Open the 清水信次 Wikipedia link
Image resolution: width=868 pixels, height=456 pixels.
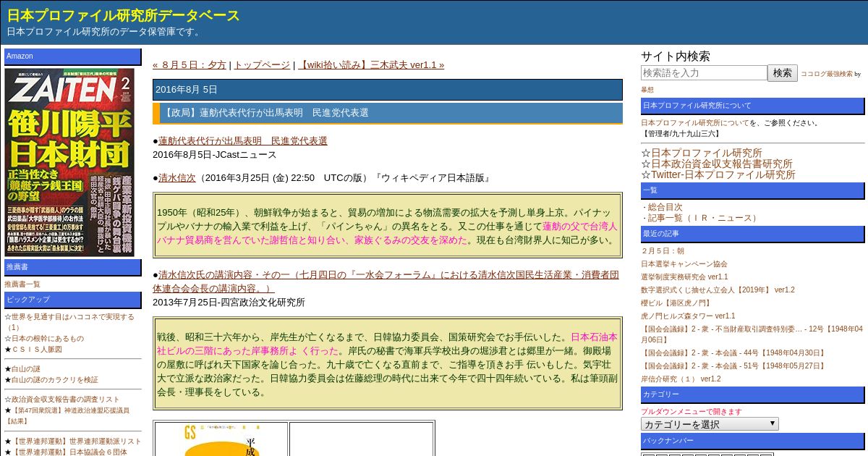176,177
